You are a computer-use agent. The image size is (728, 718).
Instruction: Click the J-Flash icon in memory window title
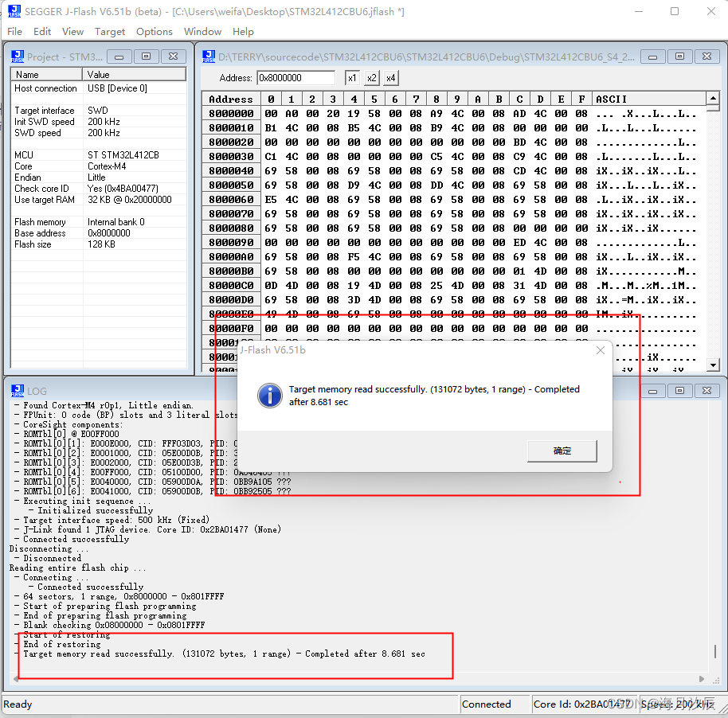[209, 57]
